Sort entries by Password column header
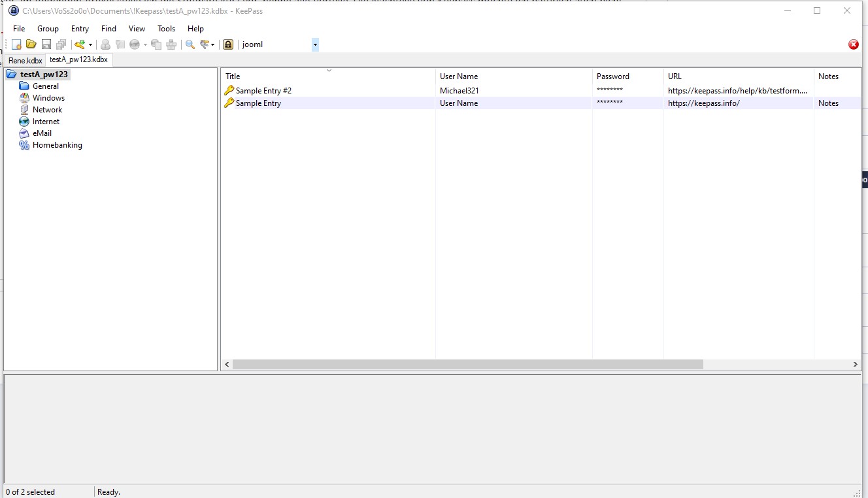This screenshot has width=868, height=498. pyautogui.click(x=627, y=76)
